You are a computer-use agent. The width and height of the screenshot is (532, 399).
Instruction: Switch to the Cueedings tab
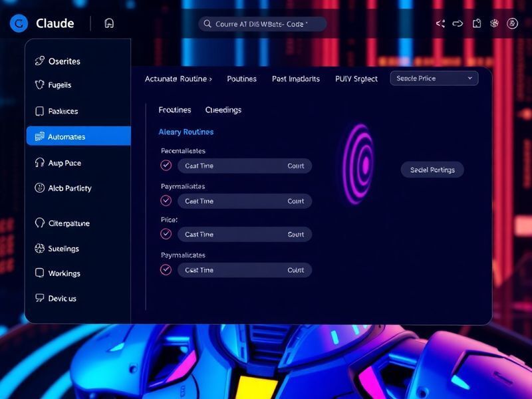[223, 110]
